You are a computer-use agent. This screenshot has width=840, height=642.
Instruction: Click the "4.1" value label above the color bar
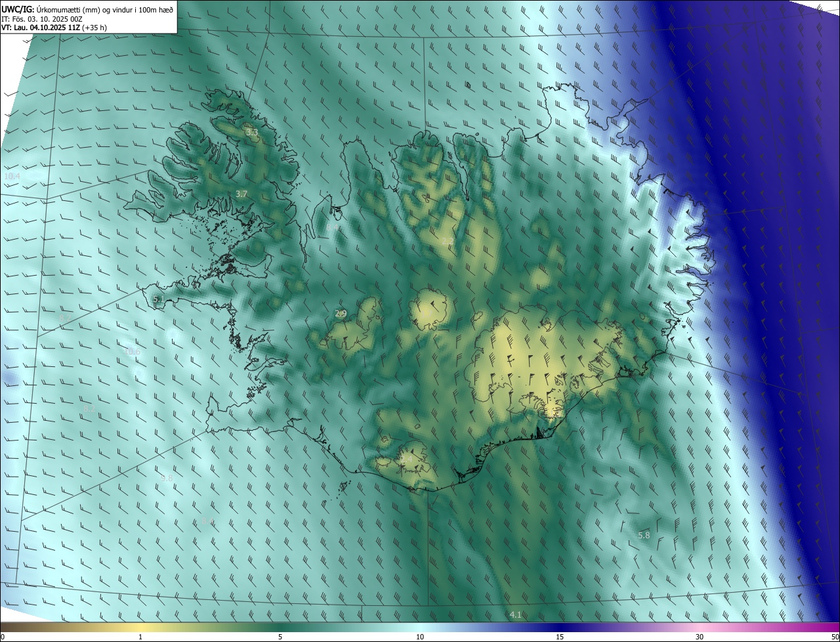tap(515, 614)
